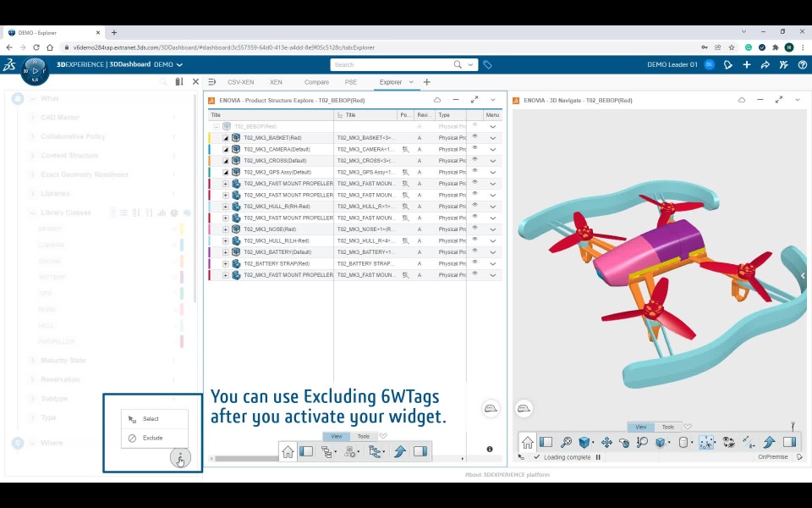This screenshot has height=508, width=812.
Task: Toggle visibility eye for T02_MK3_GPS Assy(Default)
Action: tap(475, 170)
